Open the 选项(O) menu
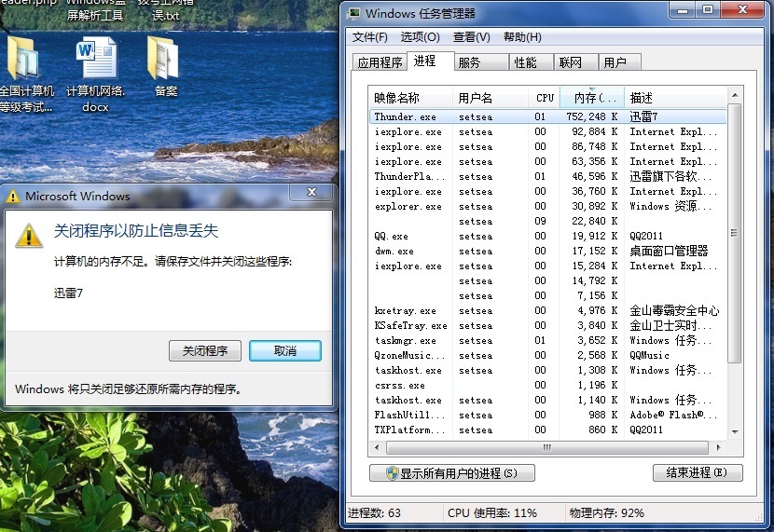 pyautogui.click(x=420, y=37)
